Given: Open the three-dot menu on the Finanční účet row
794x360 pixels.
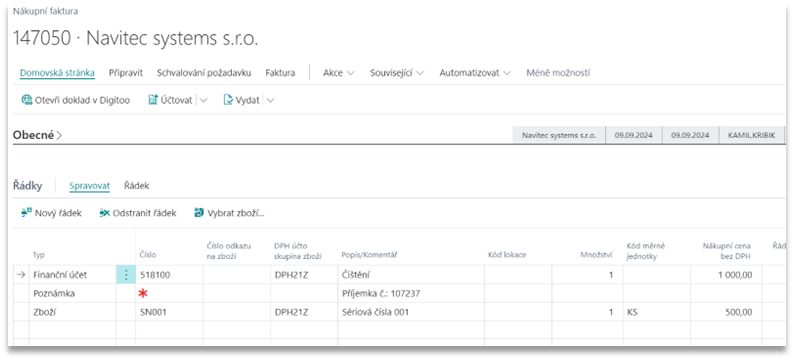Looking at the screenshot, I should (x=126, y=275).
